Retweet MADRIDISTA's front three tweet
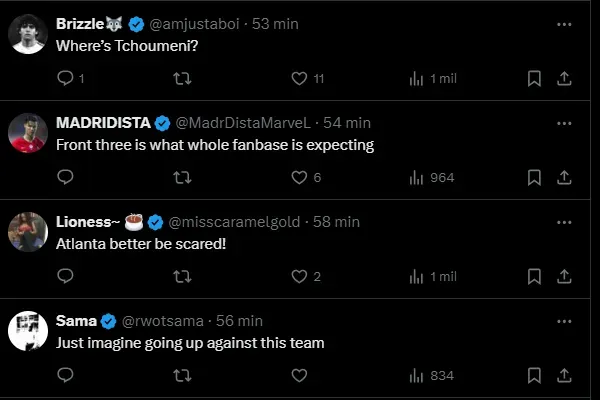The height and width of the screenshot is (400, 600). (x=182, y=177)
